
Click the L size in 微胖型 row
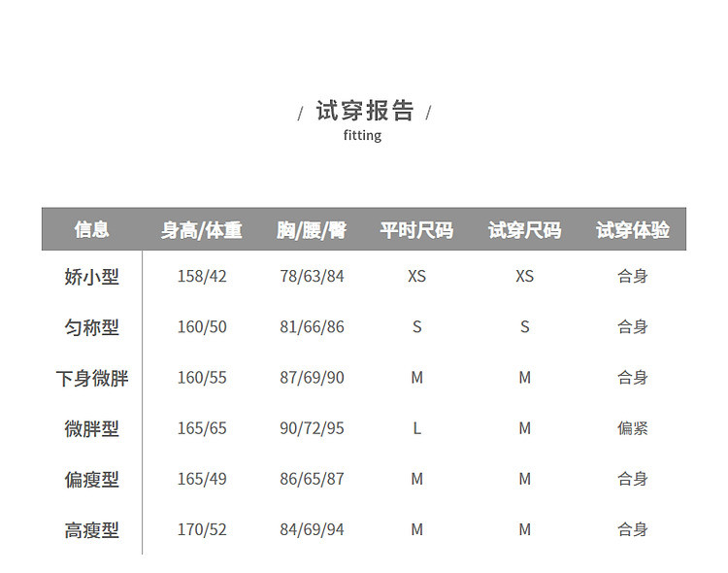click(416, 428)
